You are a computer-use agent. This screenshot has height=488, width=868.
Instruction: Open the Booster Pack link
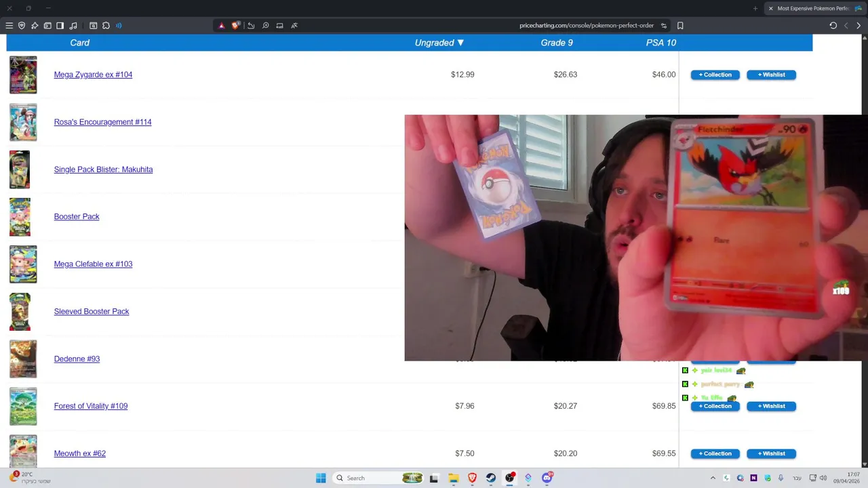point(77,216)
